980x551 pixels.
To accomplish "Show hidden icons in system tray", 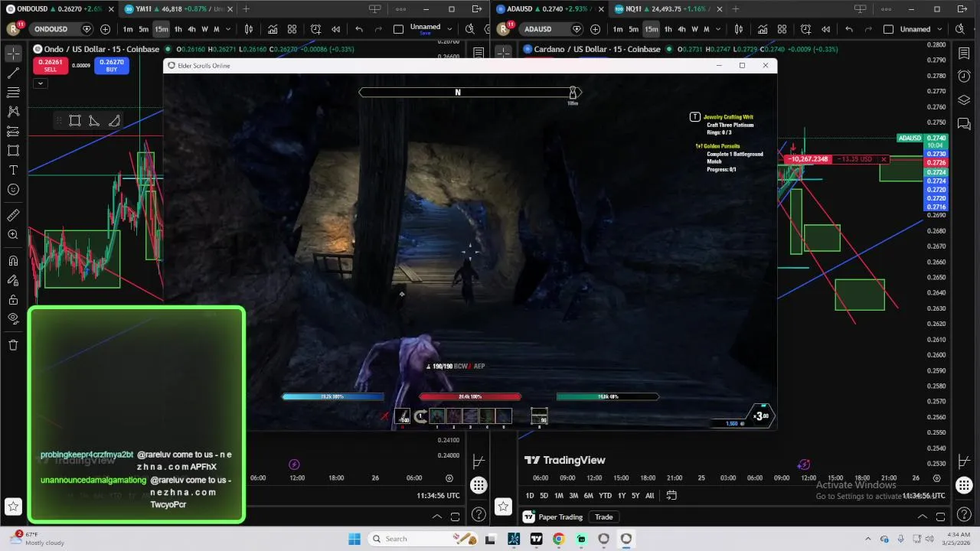I will pyautogui.click(x=867, y=539).
